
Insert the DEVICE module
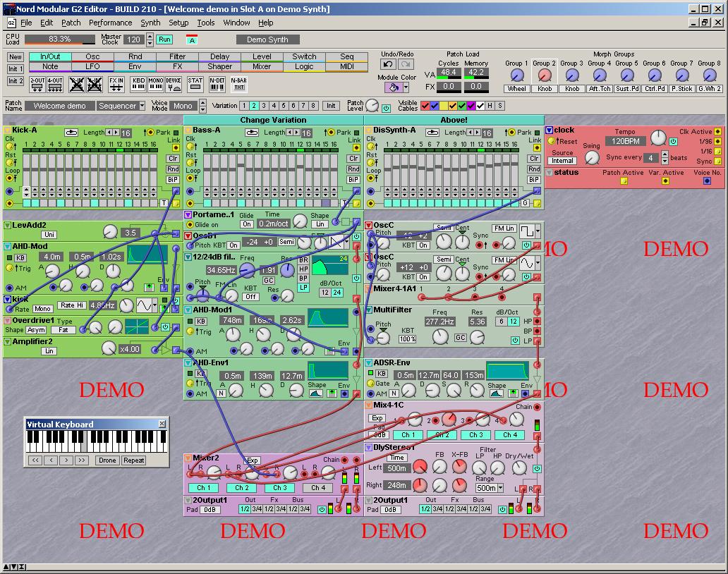174,84
